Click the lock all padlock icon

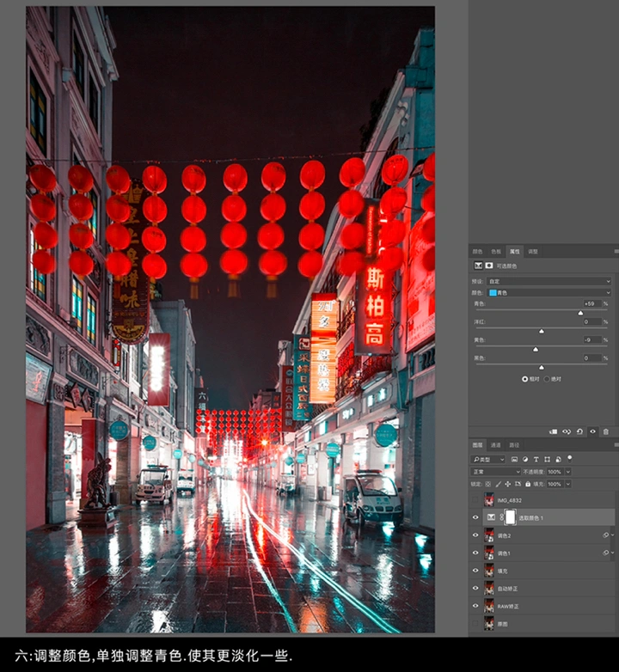(529, 484)
